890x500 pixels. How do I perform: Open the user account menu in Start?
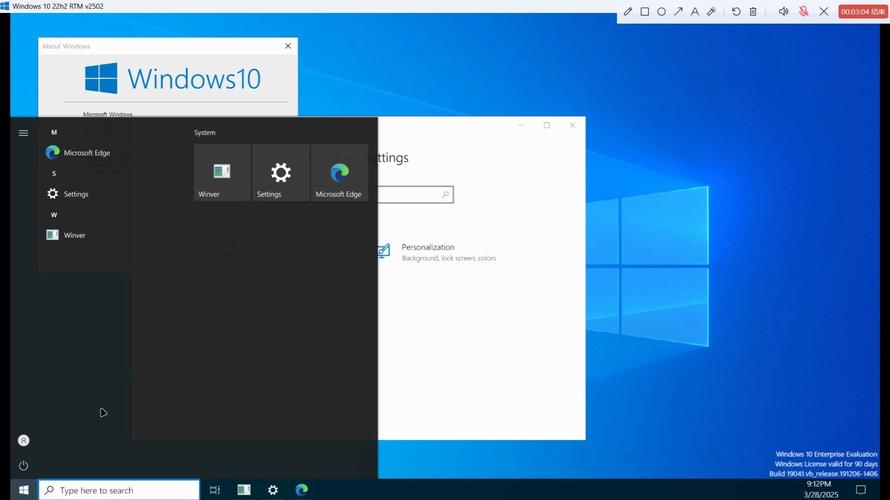pyautogui.click(x=24, y=440)
